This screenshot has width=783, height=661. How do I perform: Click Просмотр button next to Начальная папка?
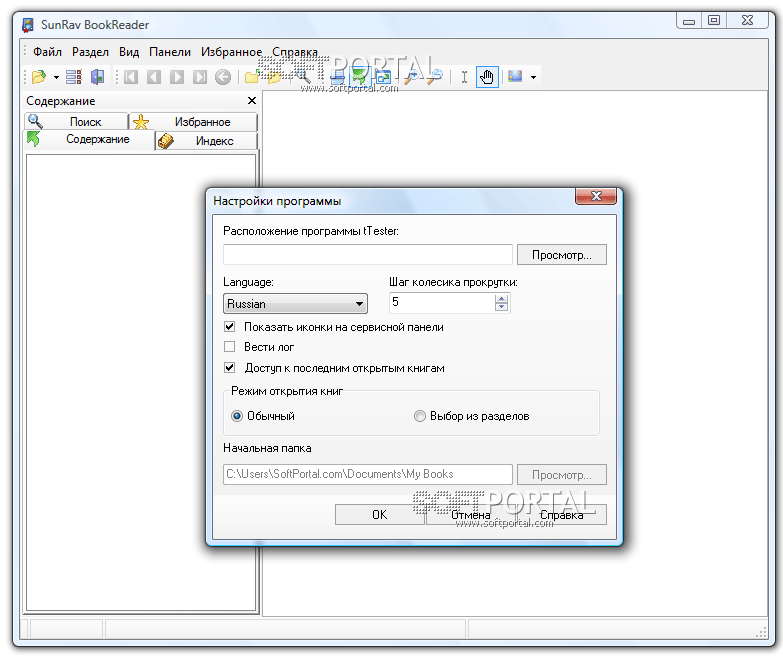[x=562, y=474]
